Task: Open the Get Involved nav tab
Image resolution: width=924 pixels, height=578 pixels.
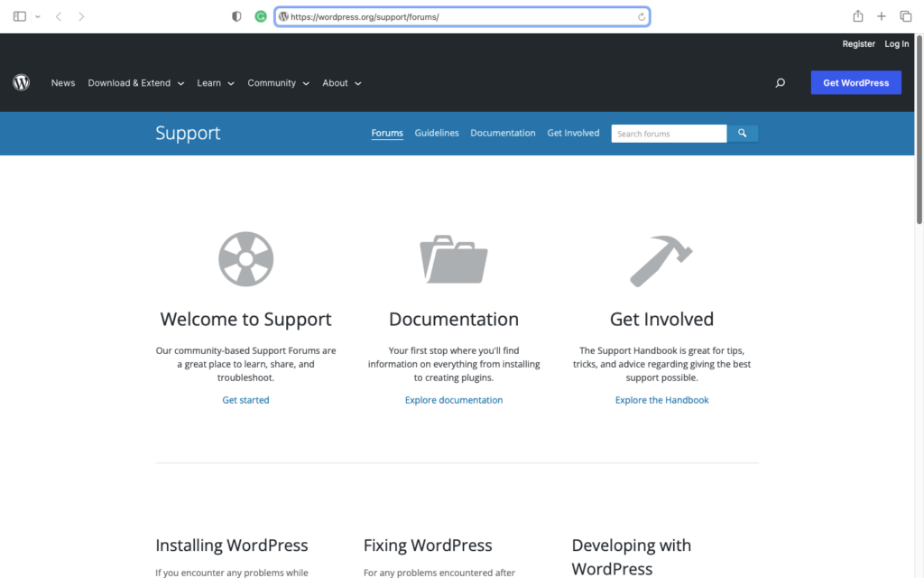Action: pyautogui.click(x=573, y=134)
